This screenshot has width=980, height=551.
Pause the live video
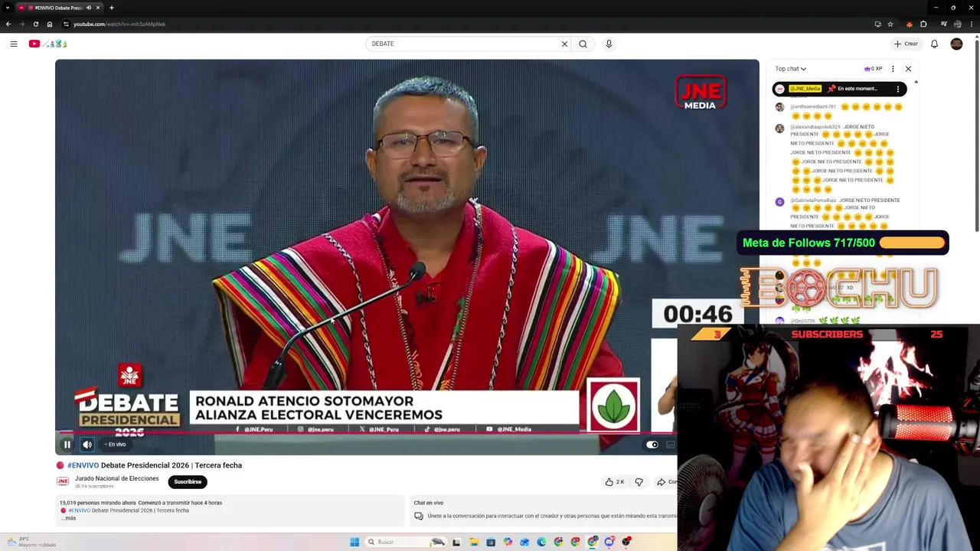(67, 445)
